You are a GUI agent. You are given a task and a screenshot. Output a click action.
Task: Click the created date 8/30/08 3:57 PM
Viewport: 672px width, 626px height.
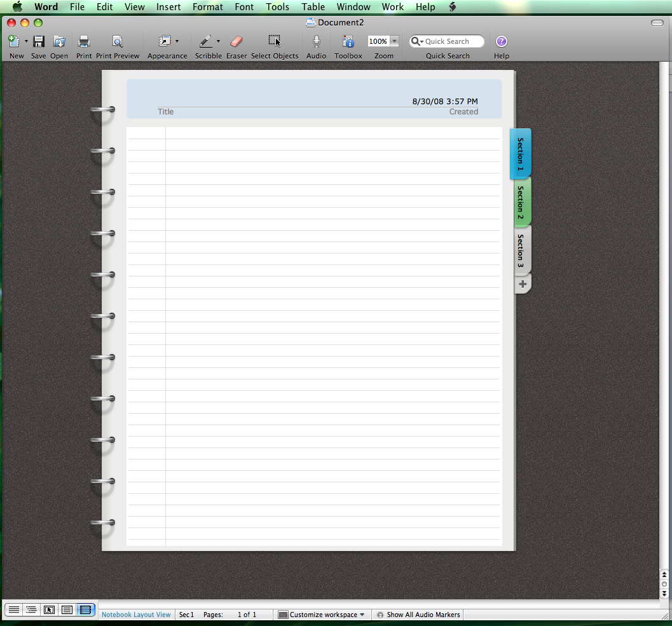445,102
